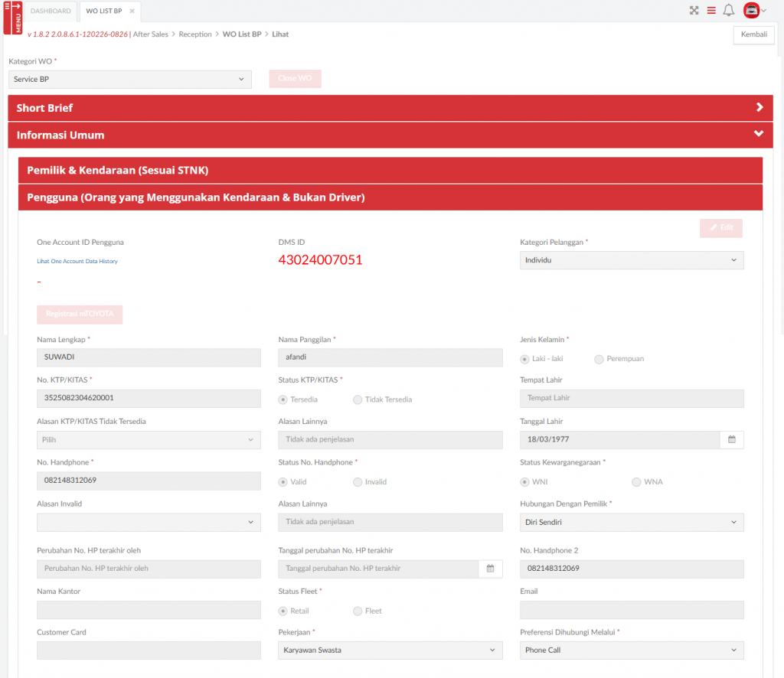
Task: Open the Hubungan Dengan Pemilik dropdown
Action: [632, 523]
